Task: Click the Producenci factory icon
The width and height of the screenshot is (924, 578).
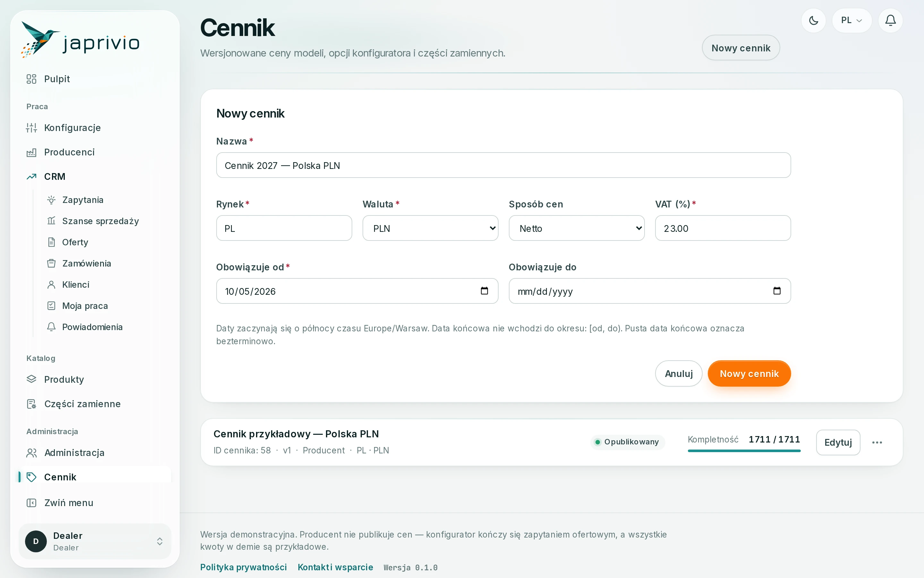Action: tap(31, 152)
